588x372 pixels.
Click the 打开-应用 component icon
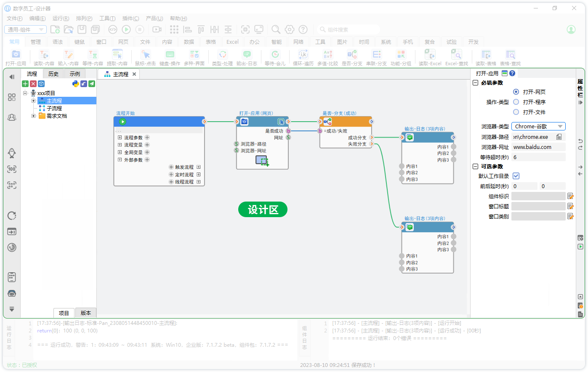coord(16,57)
